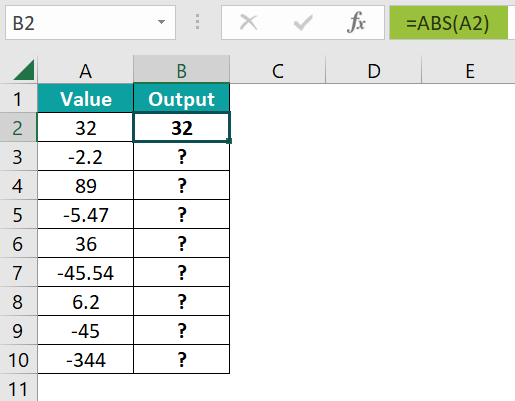Select row 5 header
515x401 pixels.
coord(18,215)
